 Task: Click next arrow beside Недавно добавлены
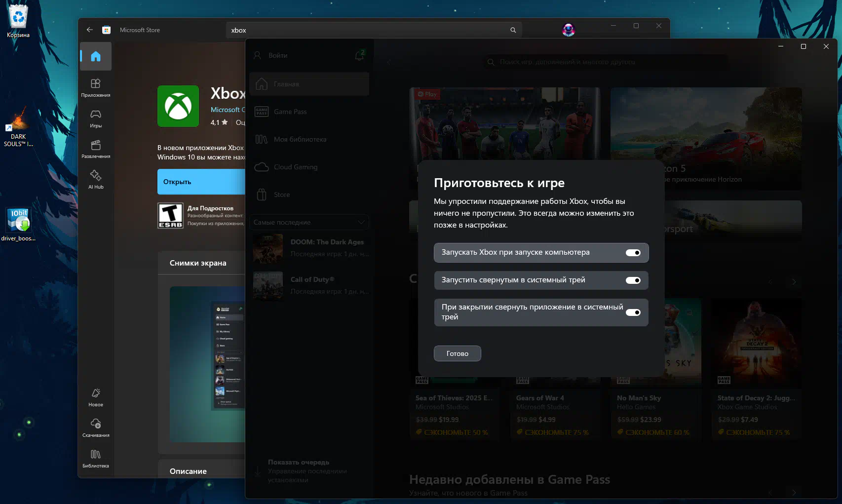(x=794, y=493)
